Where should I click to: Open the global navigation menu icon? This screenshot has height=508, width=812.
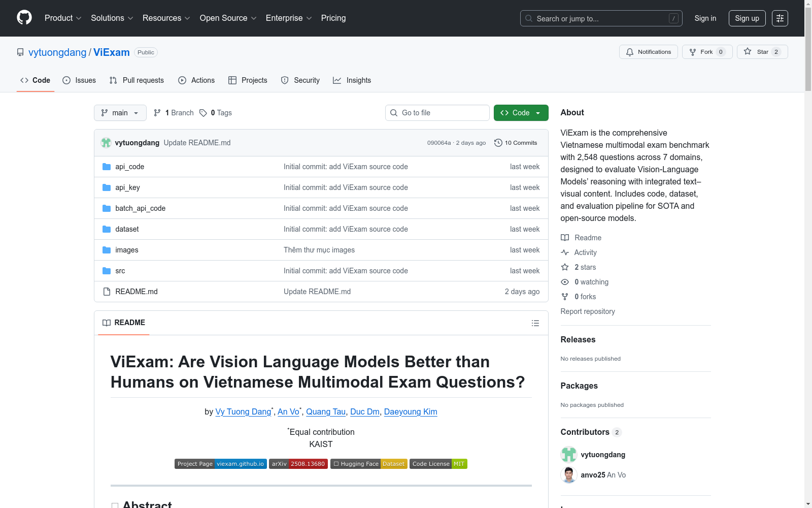780,18
